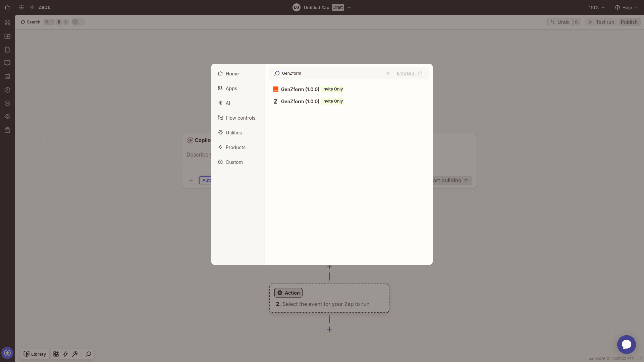Expand the zoom level 110% dropdown

pyautogui.click(x=596, y=7)
